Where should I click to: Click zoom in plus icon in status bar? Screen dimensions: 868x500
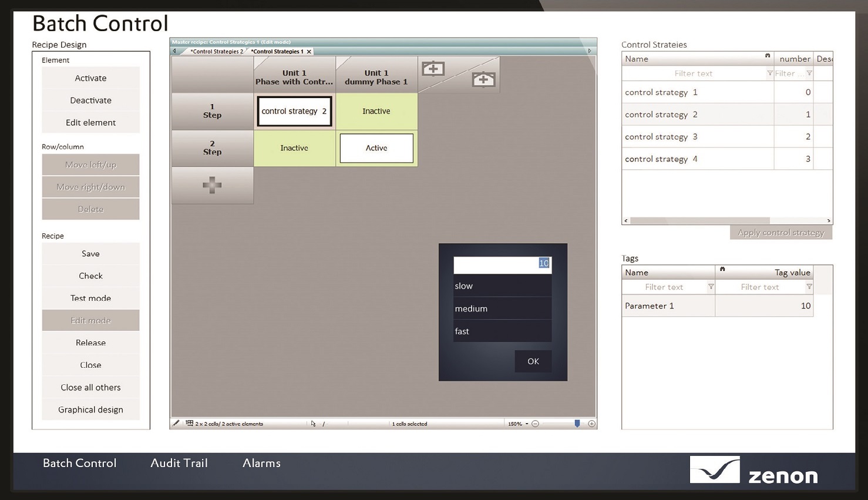point(591,424)
